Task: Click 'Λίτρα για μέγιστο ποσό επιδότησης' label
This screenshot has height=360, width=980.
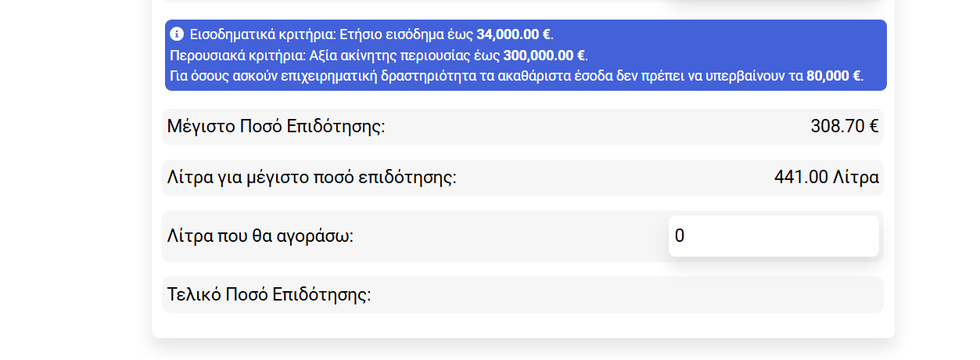Action: point(311,178)
